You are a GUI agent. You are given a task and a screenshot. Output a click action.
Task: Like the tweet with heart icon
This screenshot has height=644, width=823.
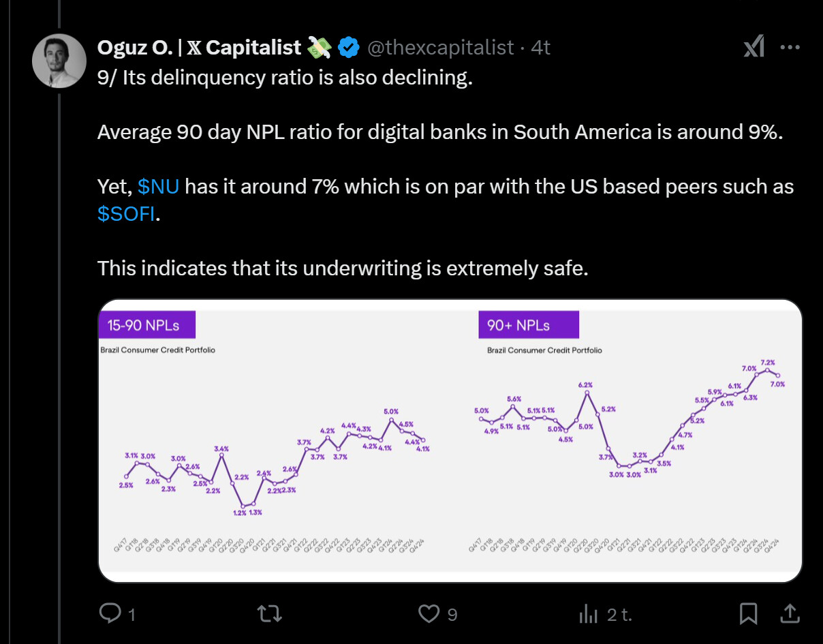click(x=429, y=613)
